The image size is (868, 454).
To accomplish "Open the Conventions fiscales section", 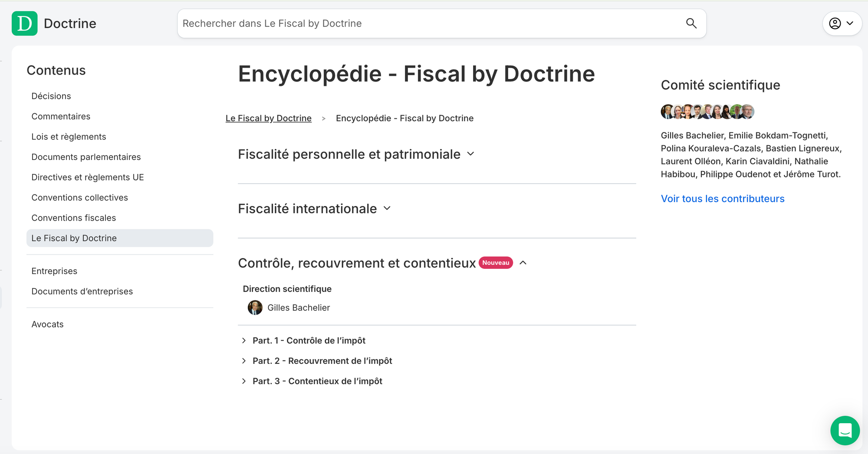I will [x=73, y=218].
